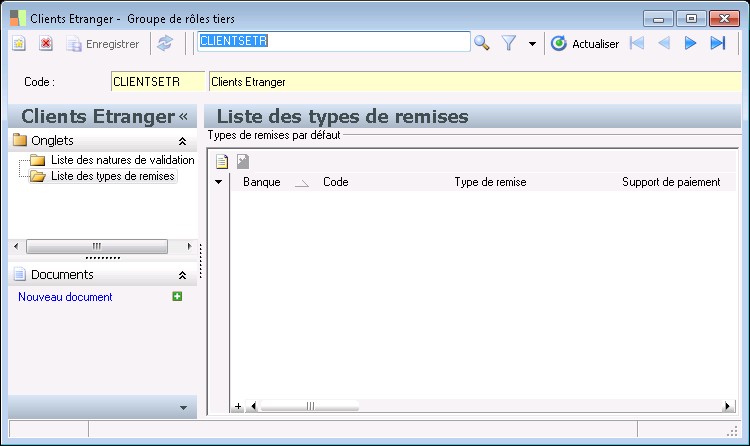Click grid scrollbar left arrow
This screenshot has width=750, height=446.
click(x=254, y=406)
